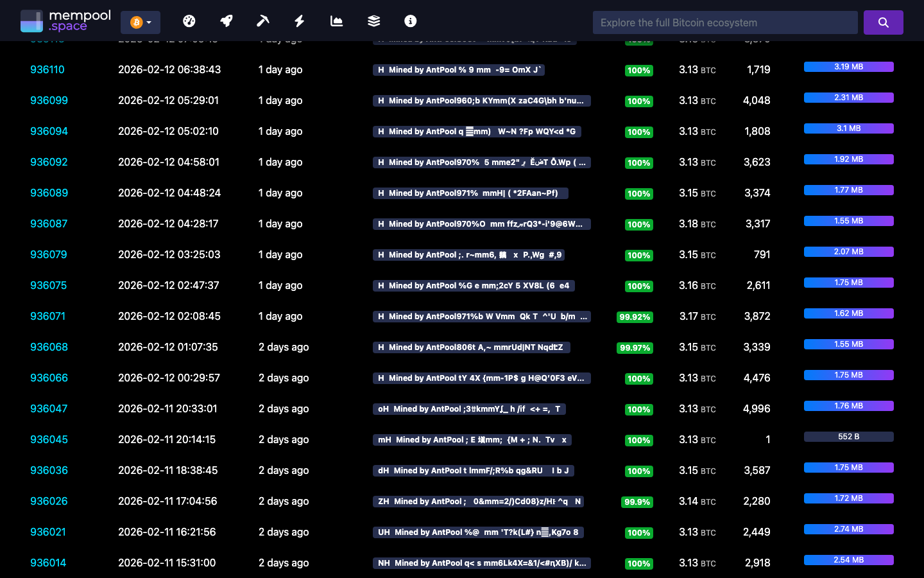
Task: Expand the network selection dropdown
Action: (149, 21)
